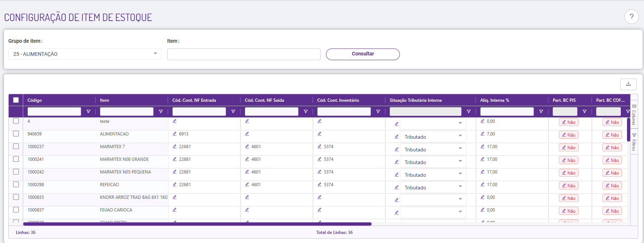Open filter icon for Código column
Screen dimensions: 644x243
click(x=88, y=112)
